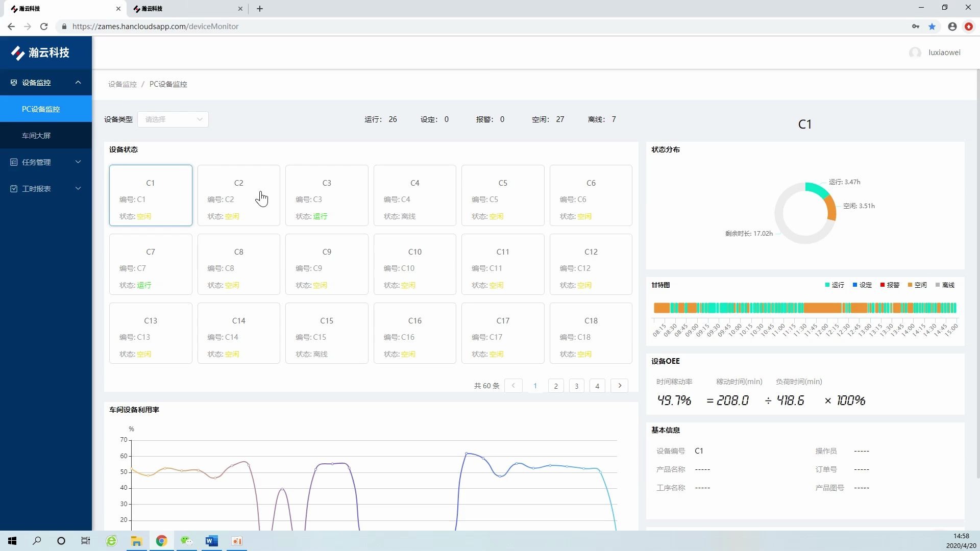This screenshot has height=551, width=980.
Task: Open 车间大屏 menu item
Action: [x=46, y=136]
